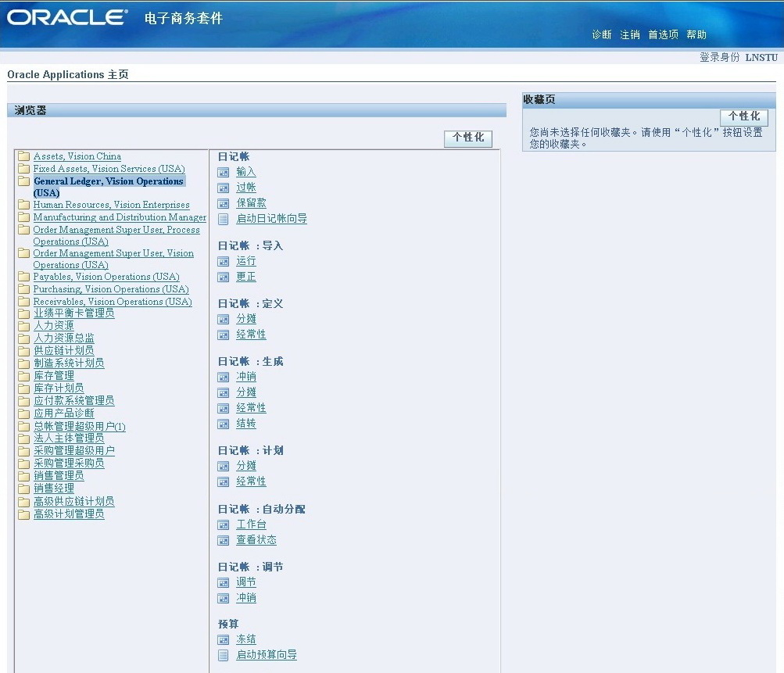Click the General Ledger, Vision Operations folder icon
Image resolution: width=784 pixels, height=673 pixels.
click(23, 181)
